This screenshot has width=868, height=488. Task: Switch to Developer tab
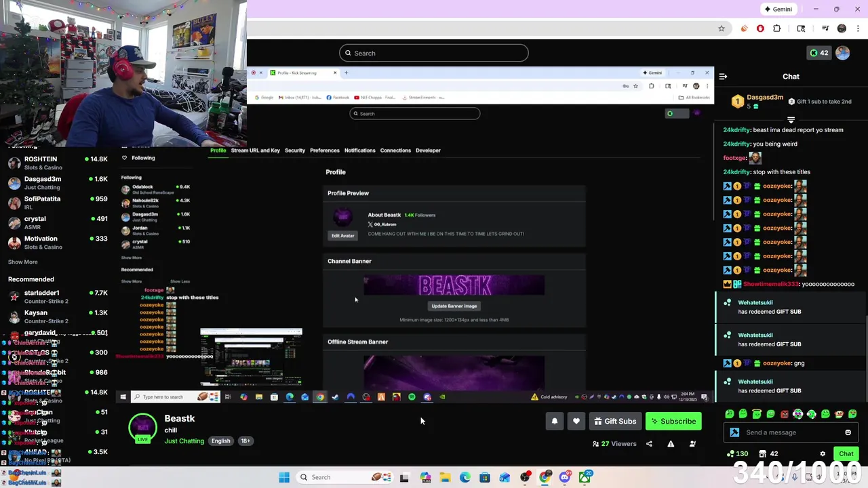[x=428, y=150]
